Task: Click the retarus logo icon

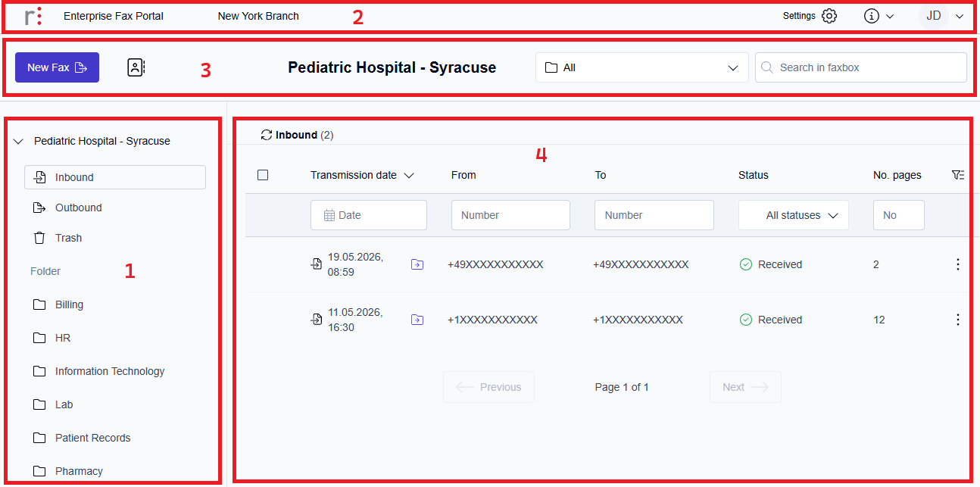Action: [33, 16]
